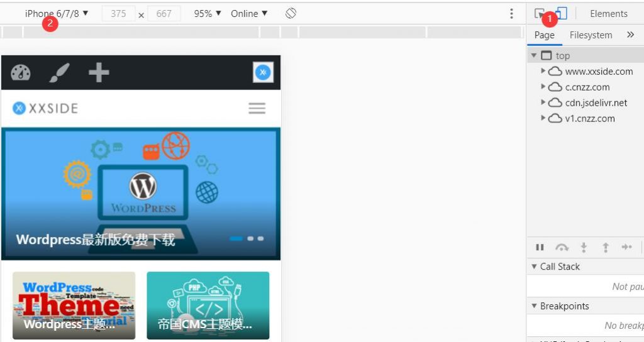Click the plus new content icon
Image resolution: width=644 pixels, height=342 pixels.
[99, 73]
